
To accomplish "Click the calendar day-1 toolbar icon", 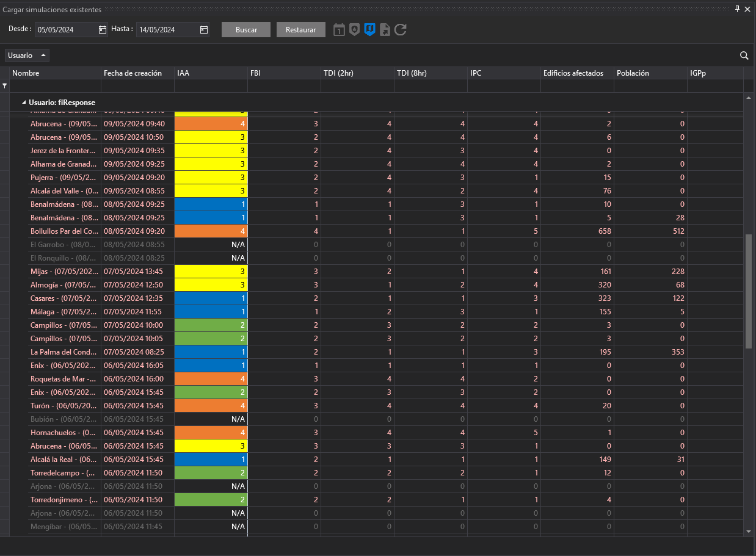I will pyautogui.click(x=339, y=30).
